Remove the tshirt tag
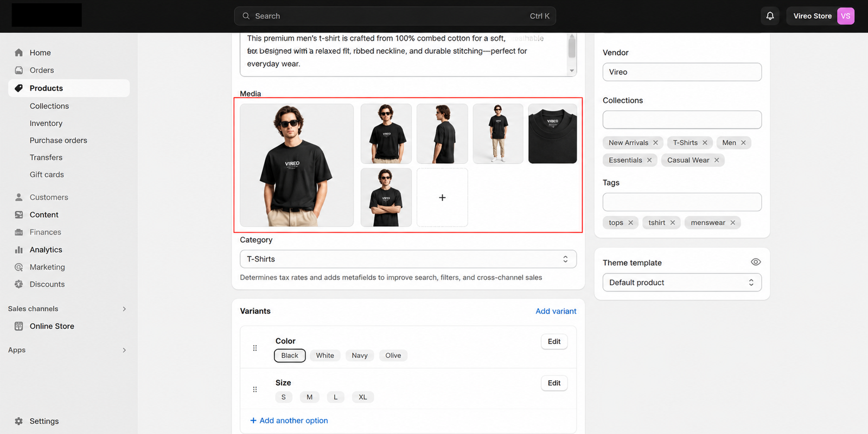This screenshot has width=868, height=434. (x=673, y=222)
